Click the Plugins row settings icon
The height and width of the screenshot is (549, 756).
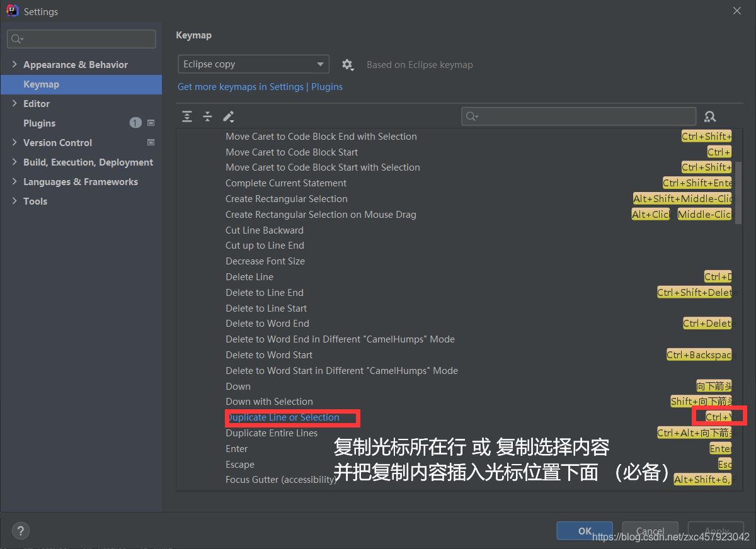coord(151,123)
